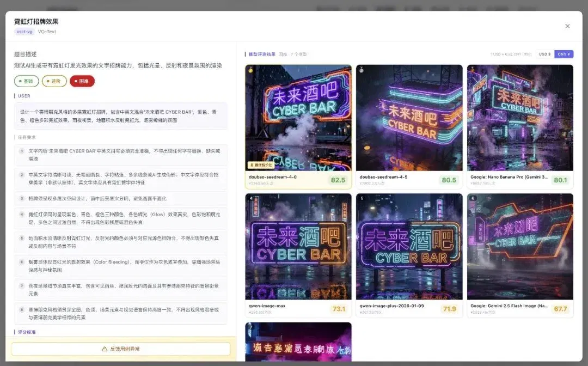
Task: Click the 任务要求 section label
Action: pyautogui.click(x=27, y=137)
